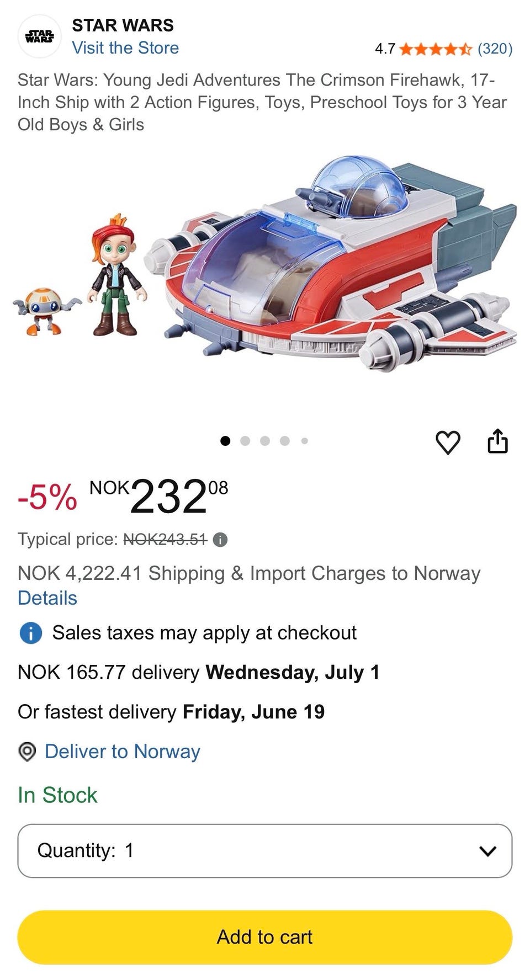The image size is (530, 980).
Task: Click the Quantity dropdown chevron arrow
Action: coord(487,851)
